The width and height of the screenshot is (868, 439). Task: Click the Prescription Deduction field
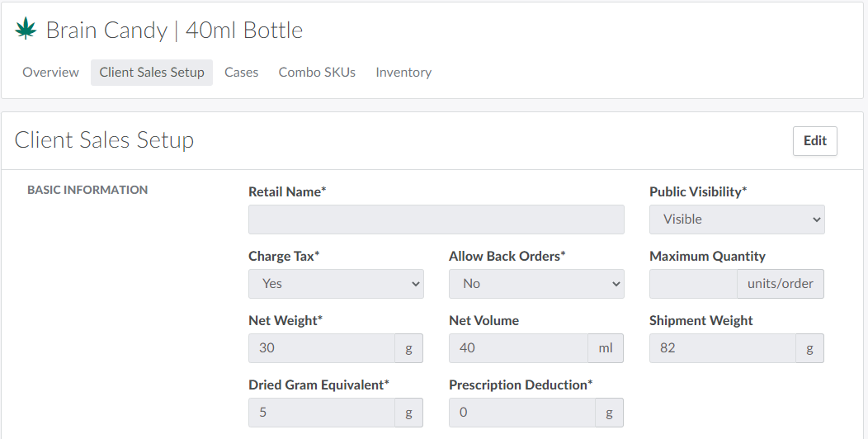point(522,413)
